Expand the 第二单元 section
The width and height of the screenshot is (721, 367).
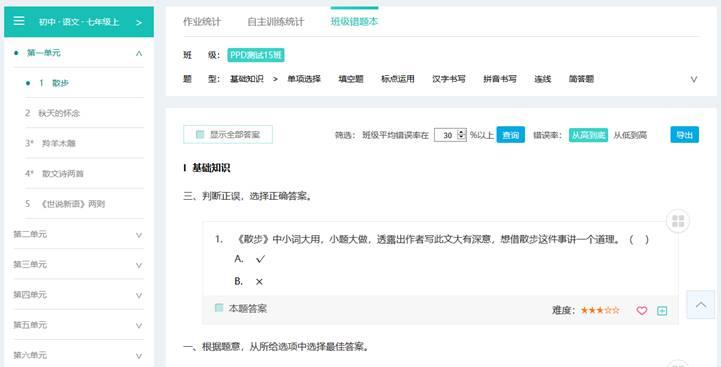[139, 235]
